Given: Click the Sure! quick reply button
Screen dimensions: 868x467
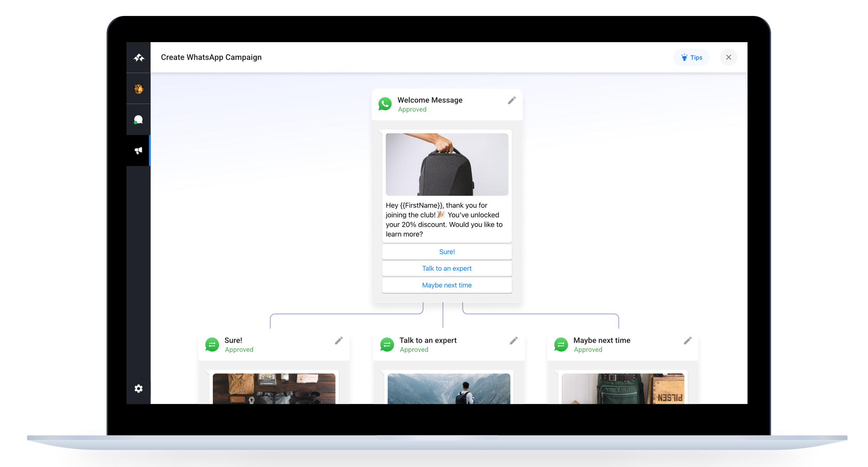Looking at the screenshot, I should click(x=447, y=252).
